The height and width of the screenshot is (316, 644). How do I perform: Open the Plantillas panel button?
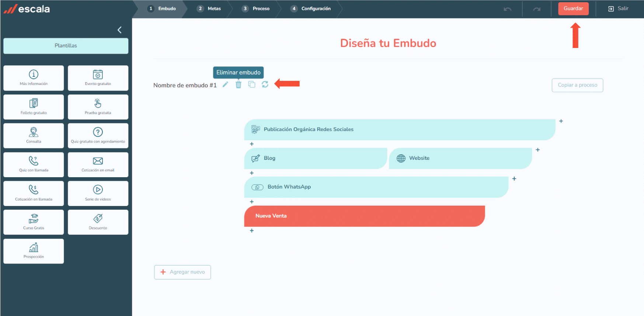coord(66,46)
